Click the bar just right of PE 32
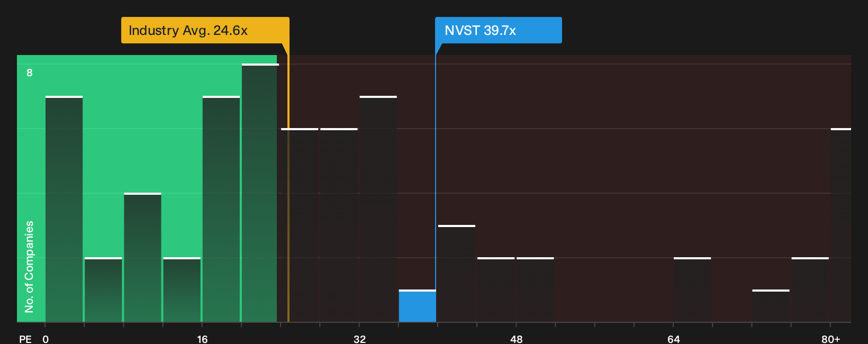The width and height of the screenshot is (868, 344). 378,209
